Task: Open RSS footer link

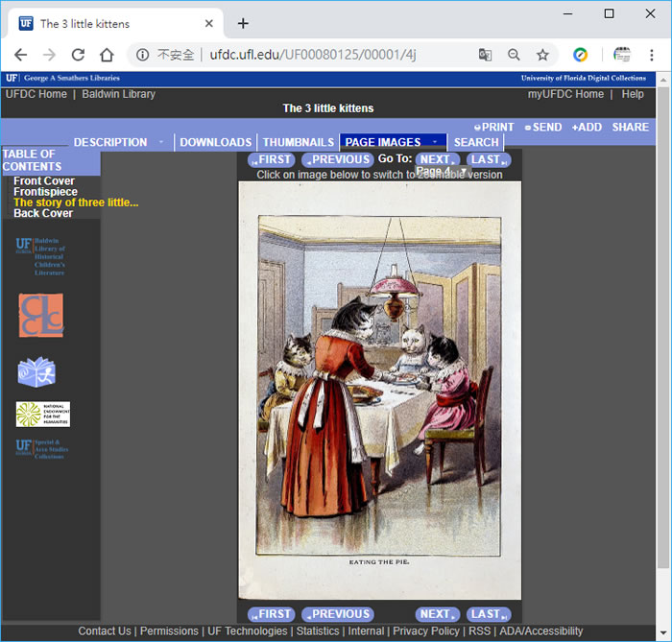Action: 480,631
